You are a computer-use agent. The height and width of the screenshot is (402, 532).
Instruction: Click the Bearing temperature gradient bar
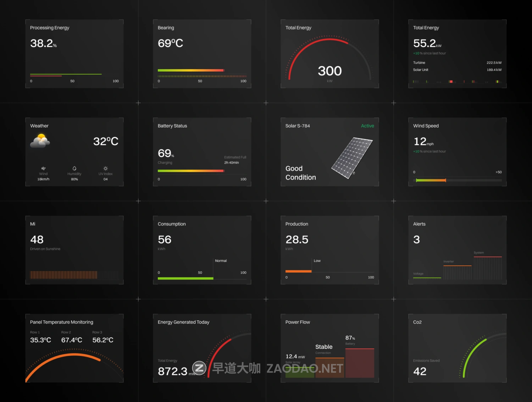191,70
